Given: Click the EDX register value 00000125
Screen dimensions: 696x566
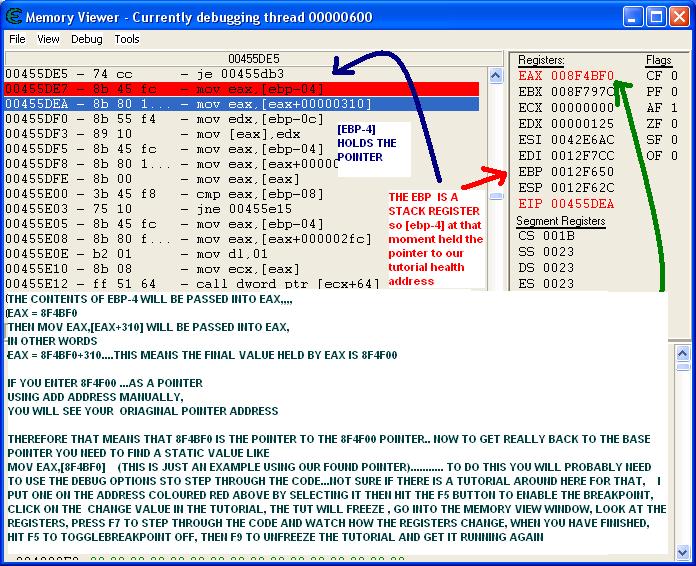Looking at the screenshot, I should (582, 124).
